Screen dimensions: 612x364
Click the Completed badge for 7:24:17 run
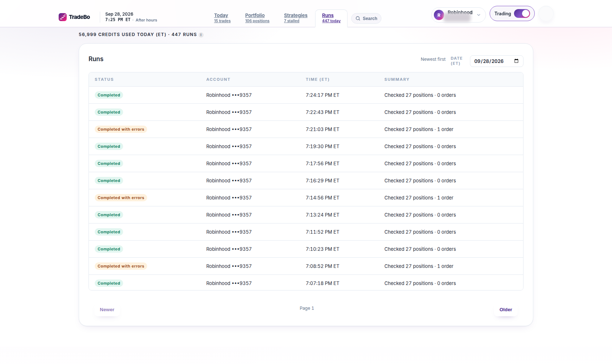coord(109,95)
